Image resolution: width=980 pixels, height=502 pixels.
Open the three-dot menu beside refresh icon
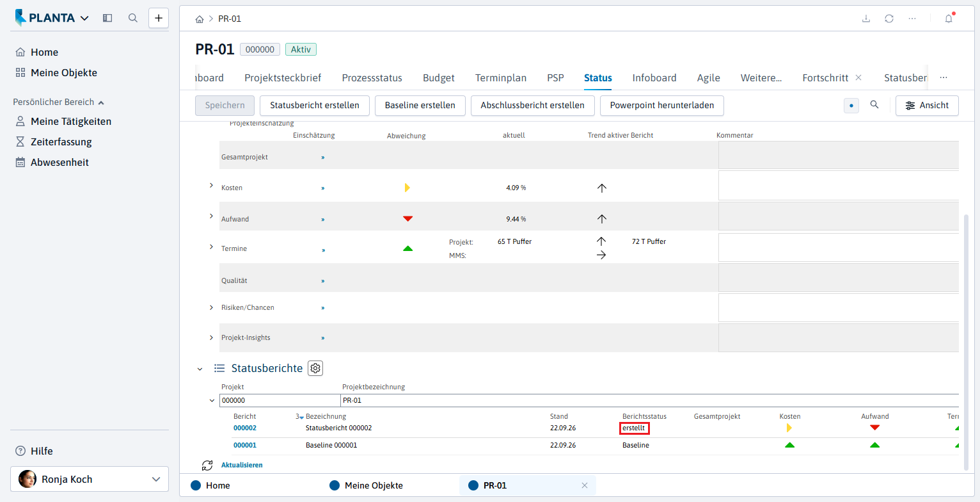(912, 19)
